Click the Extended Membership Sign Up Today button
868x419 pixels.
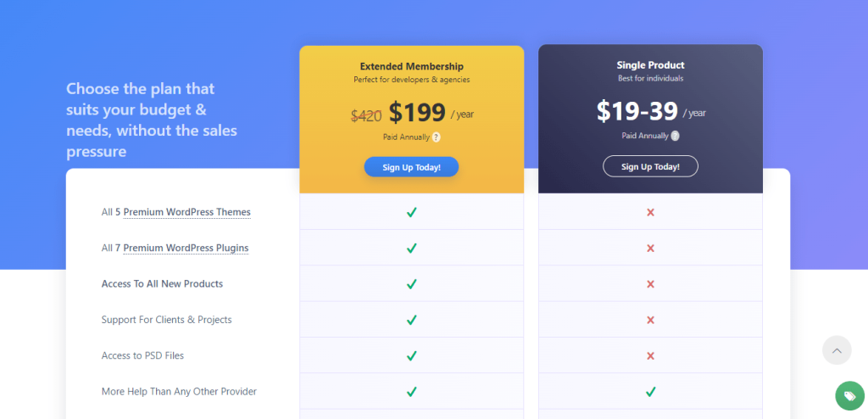click(411, 167)
